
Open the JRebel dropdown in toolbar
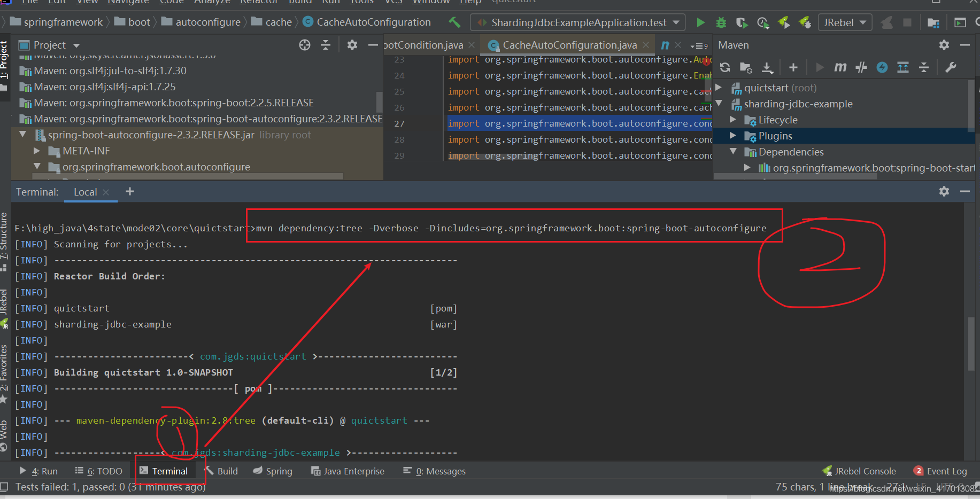pos(845,22)
